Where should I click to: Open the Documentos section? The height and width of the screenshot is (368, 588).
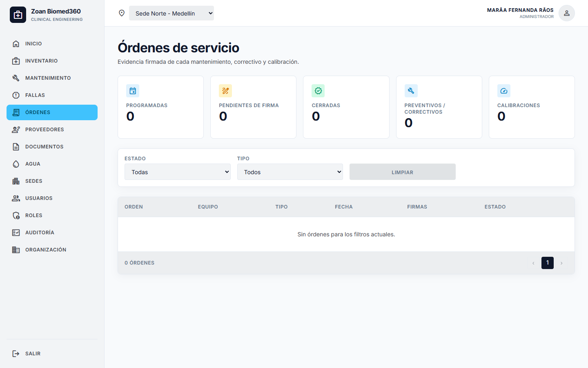(52, 147)
